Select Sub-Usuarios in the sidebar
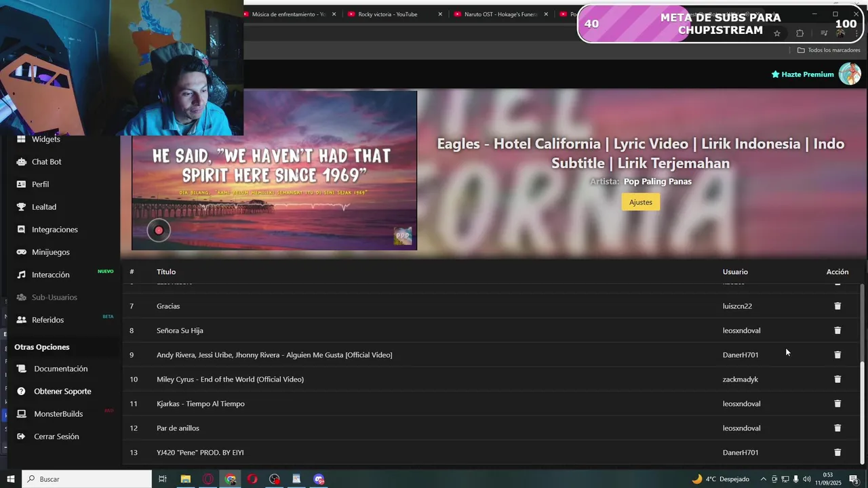868x488 pixels. click(x=54, y=298)
